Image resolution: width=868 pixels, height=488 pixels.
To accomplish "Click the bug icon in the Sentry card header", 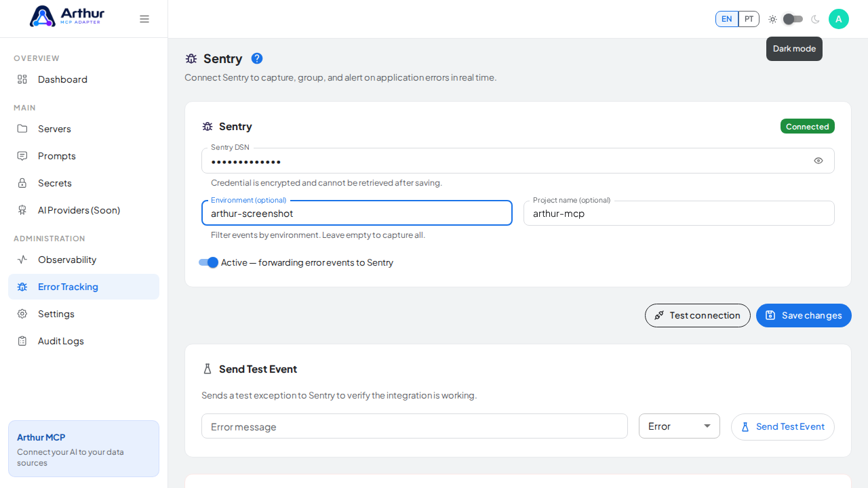I will (x=208, y=127).
